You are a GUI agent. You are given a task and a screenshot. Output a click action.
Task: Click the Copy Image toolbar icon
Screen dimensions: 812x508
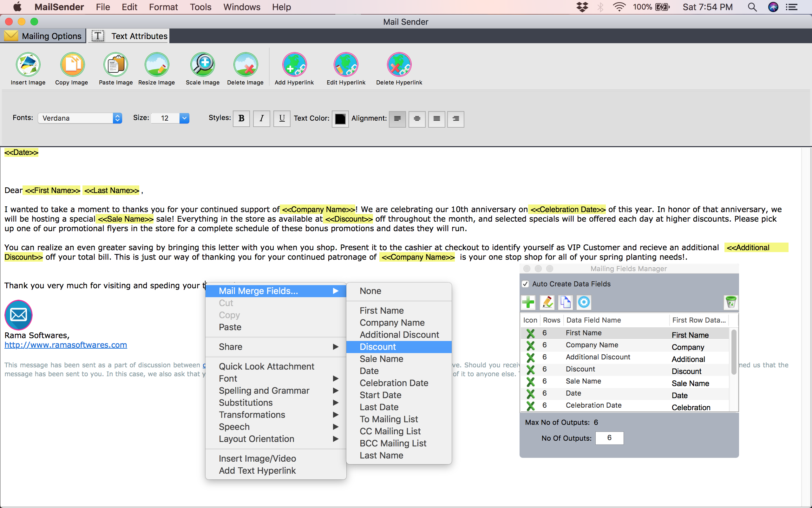(72, 64)
